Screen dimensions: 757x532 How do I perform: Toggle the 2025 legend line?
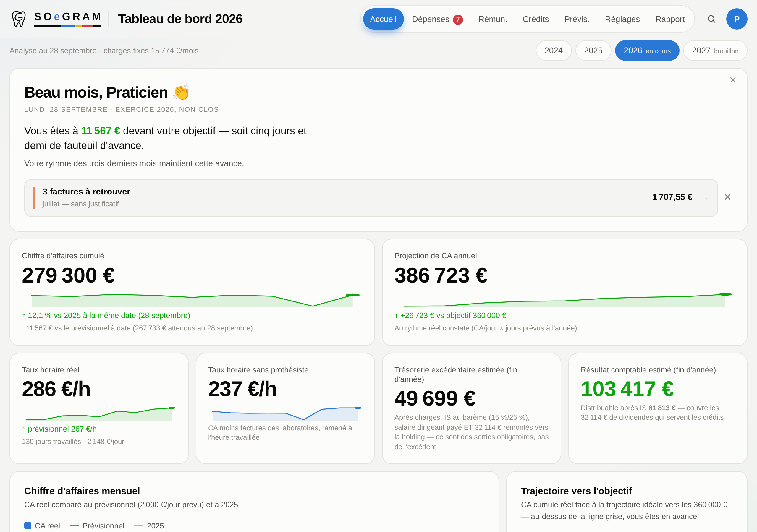click(138, 525)
